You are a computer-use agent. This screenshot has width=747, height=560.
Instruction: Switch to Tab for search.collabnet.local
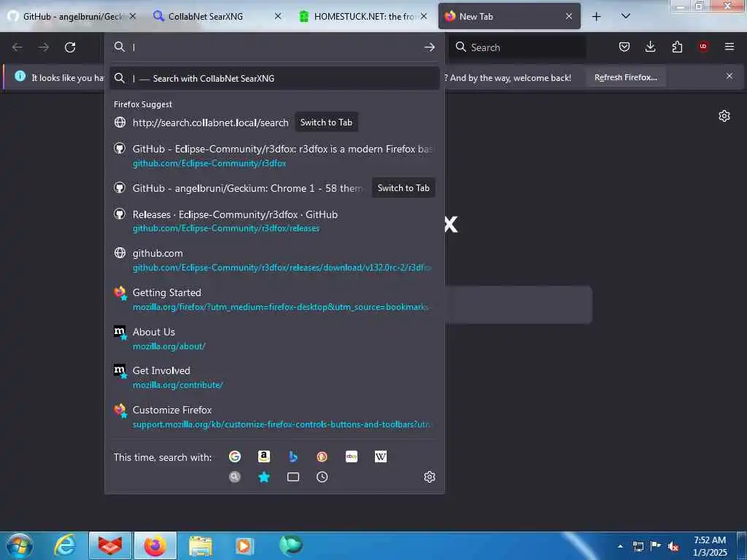tap(326, 122)
